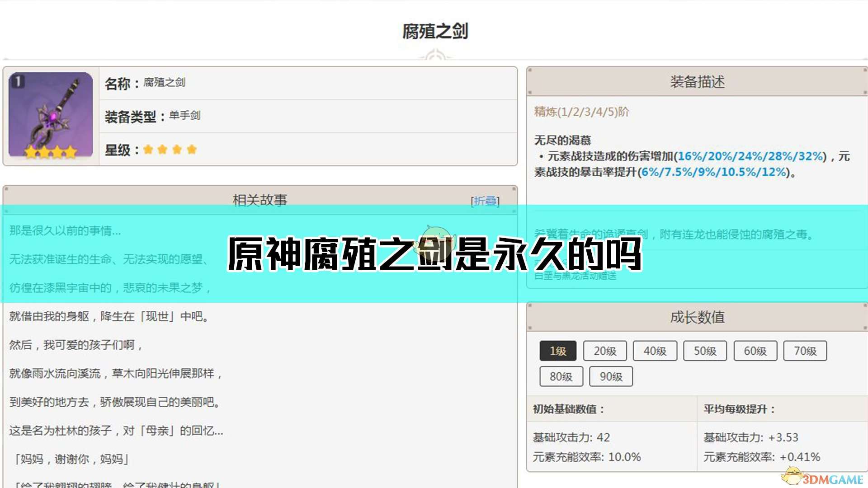
Task: Click the 16%/20%/24%/28%/32% damage values
Action: click(x=750, y=156)
